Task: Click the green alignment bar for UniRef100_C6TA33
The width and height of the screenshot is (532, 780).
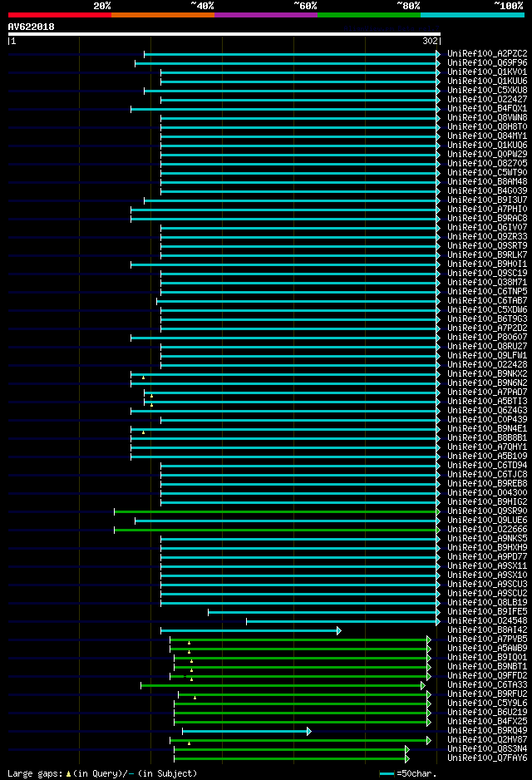Action: pos(283,685)
